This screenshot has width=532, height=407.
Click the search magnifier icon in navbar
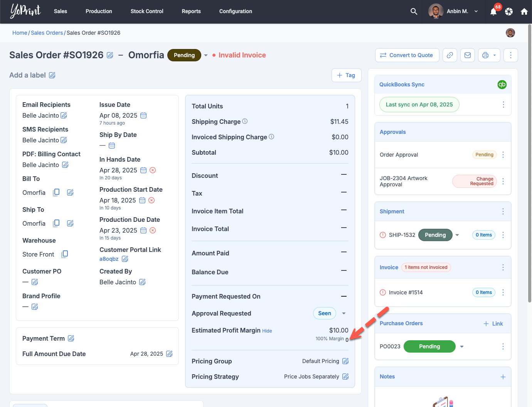coord(414,12)
